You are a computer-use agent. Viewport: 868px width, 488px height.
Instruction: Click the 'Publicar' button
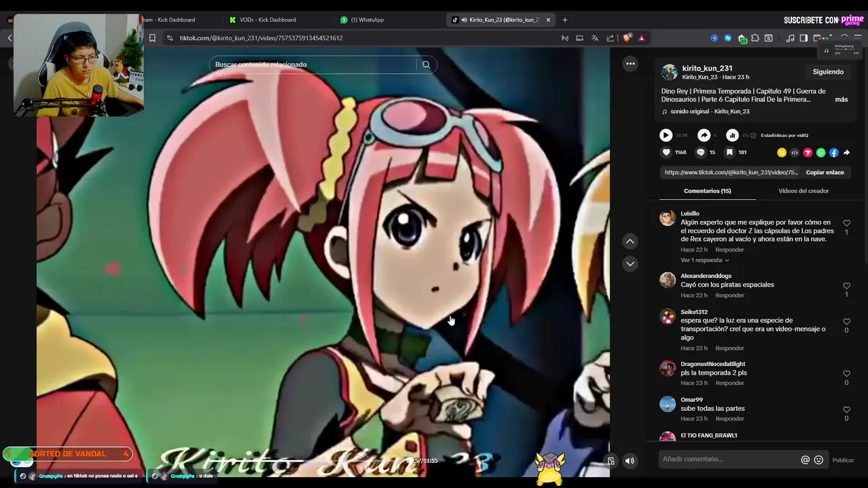pos(843,460)
